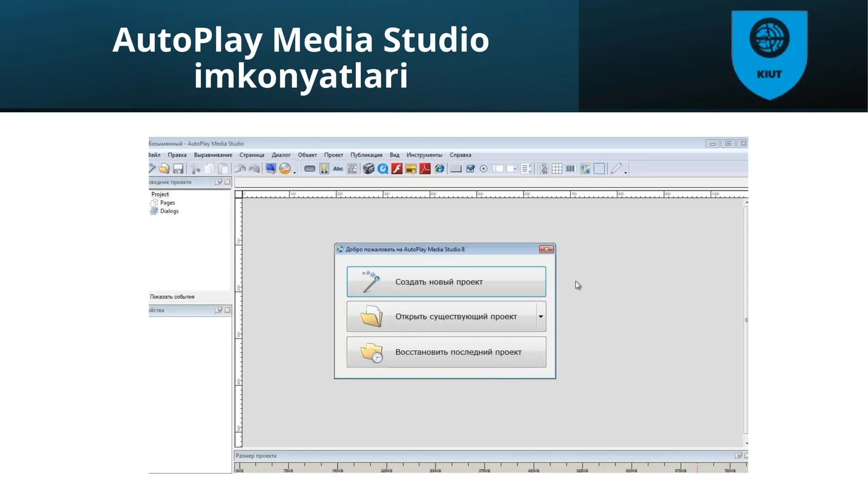Insert a CheckBox object icon
Image resolution: width=868 pixels, height=488 pixels.
tap(470, 169)
